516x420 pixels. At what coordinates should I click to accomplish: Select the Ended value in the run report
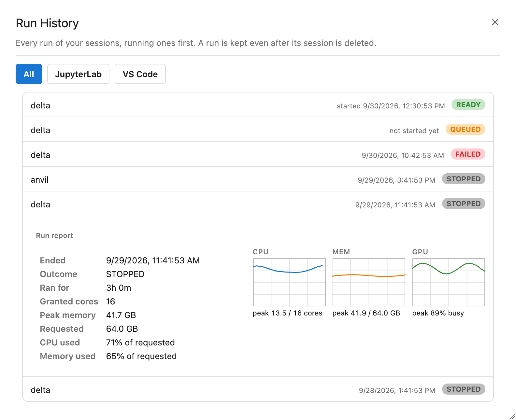[x=153, y=260]
